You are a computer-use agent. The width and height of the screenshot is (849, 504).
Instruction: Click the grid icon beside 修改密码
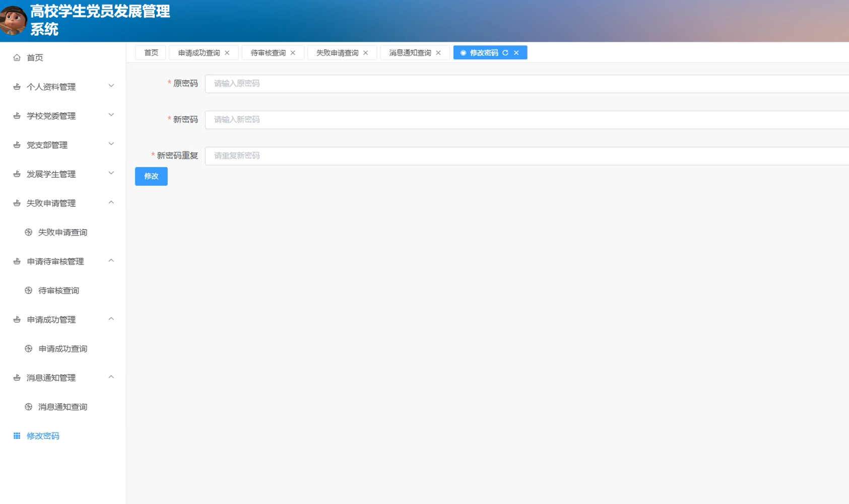17,436
